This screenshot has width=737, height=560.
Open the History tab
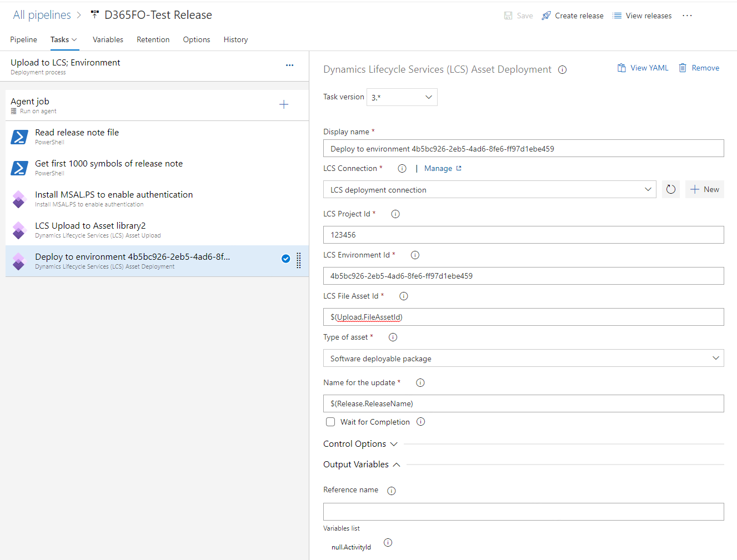click(x=235, y=39)
